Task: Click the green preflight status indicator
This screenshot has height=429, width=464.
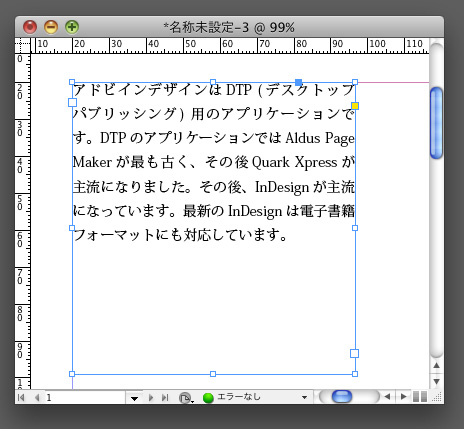Action: pyautogui.click(x=208, y=398)
